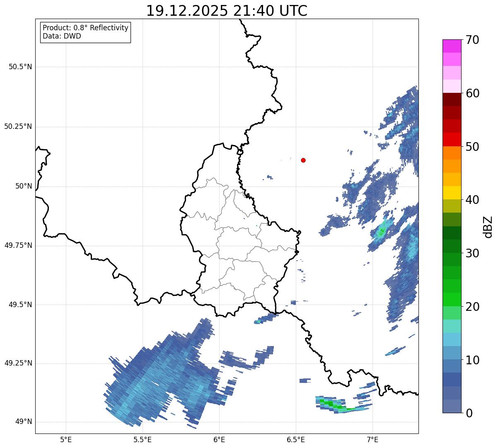Click the red radar site marker dot
Screen dimensions: 498x448
click(x=303, y=160)
